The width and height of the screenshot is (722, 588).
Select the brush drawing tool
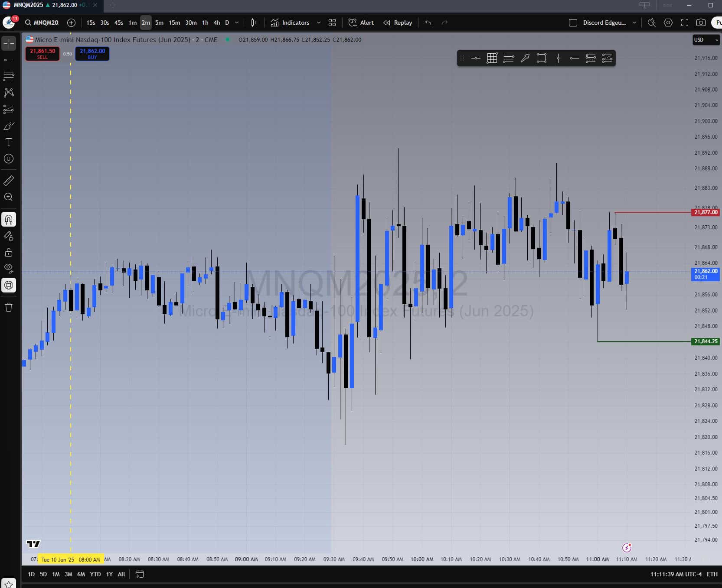coord(9,126)
